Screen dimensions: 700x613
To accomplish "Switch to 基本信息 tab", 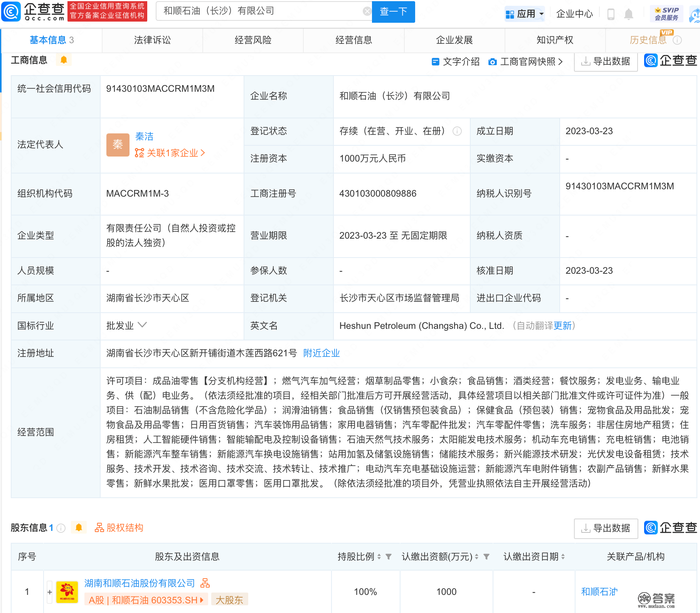I will coord(52,40).
